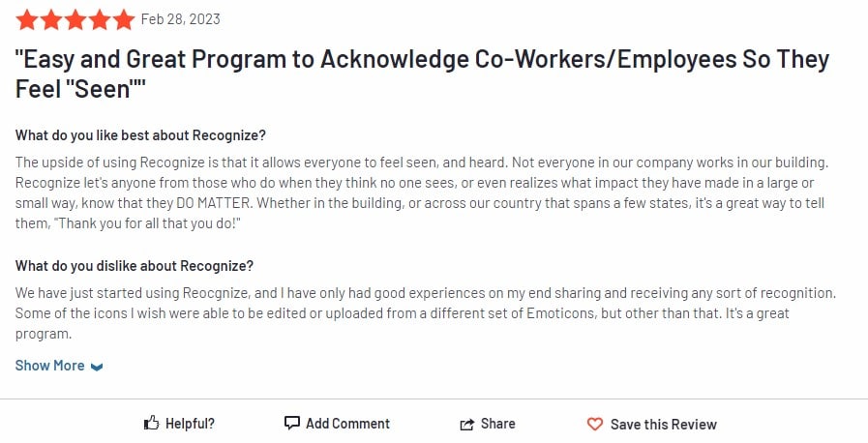868x443 pixels.
Task: Click the 'What do you like best' heading
Action: pos(140,135)
